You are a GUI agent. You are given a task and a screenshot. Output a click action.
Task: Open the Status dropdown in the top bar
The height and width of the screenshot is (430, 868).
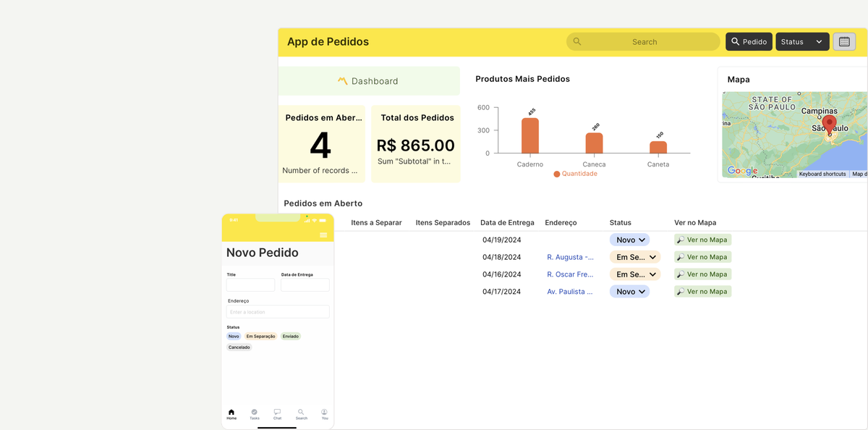click(802, 41)
